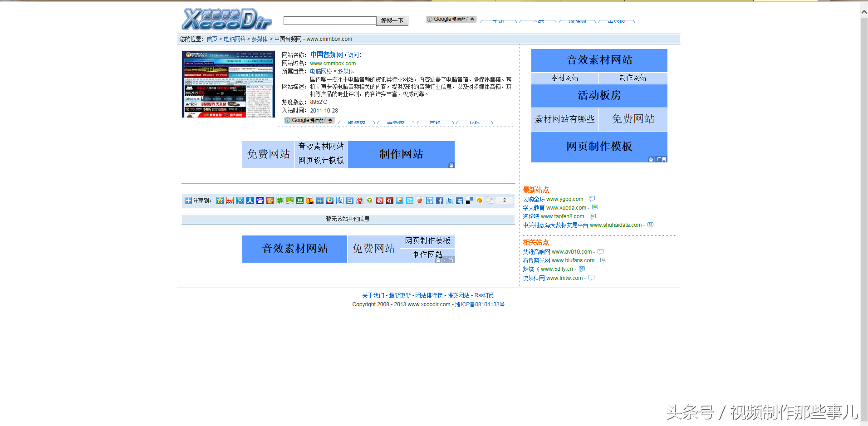Click the Google 提供的广告 label in header
This screenshot has height=426, width=868.
451,19
